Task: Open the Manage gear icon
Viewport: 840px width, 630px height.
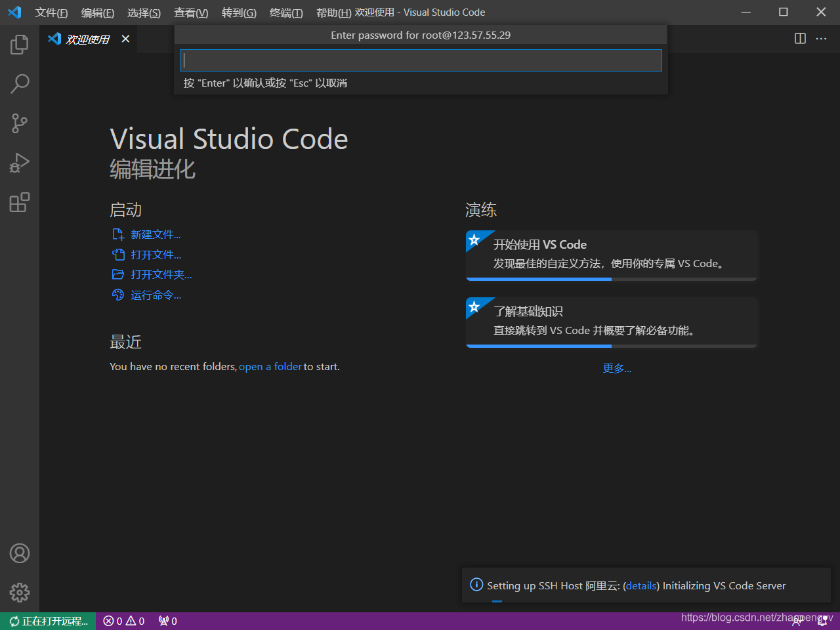Action: pos(20,593)
